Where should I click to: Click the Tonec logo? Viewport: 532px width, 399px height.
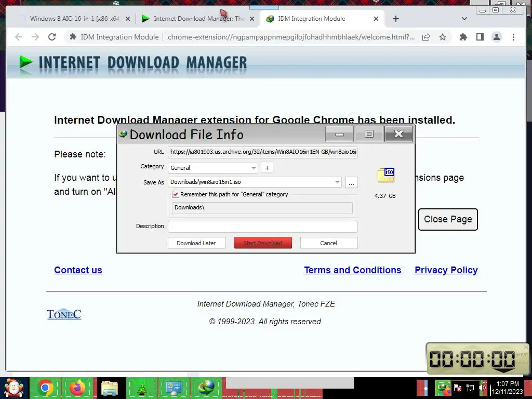(x=64, y=314)
